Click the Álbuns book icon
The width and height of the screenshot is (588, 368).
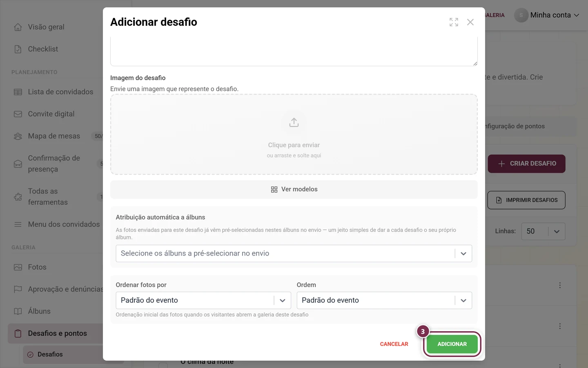(x=18, y=312)
